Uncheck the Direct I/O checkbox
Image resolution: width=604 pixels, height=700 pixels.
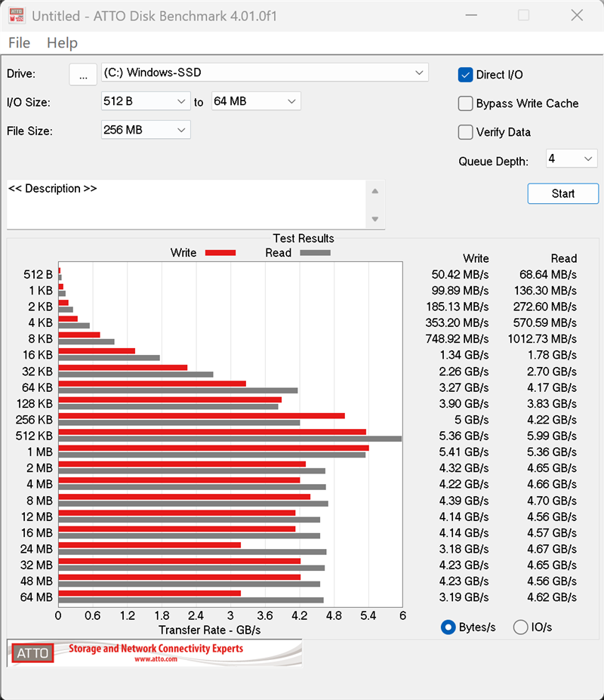(x=465, y=75)
